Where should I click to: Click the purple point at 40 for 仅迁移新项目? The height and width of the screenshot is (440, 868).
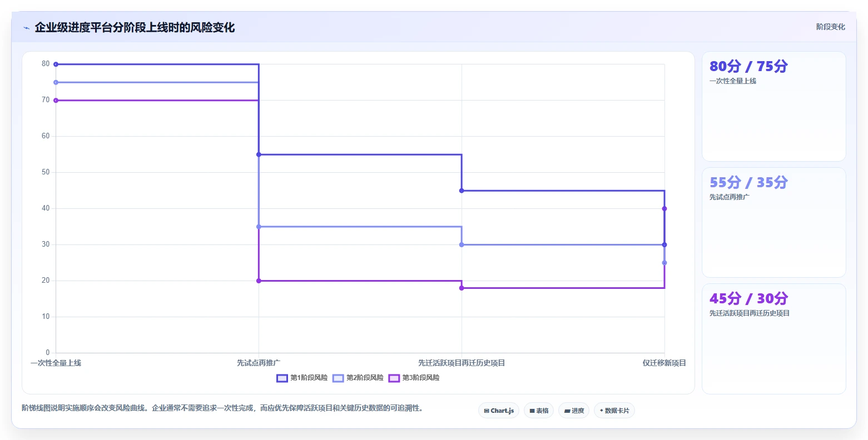coord(664,209)
